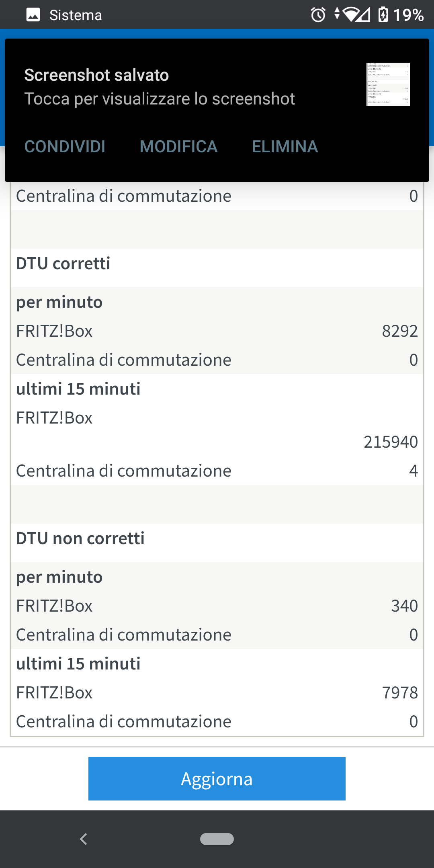The width and height of the screenshot is (434, 868).
Task: Select the 'DTU corretti' section header
Action: (x=63, y=264)
